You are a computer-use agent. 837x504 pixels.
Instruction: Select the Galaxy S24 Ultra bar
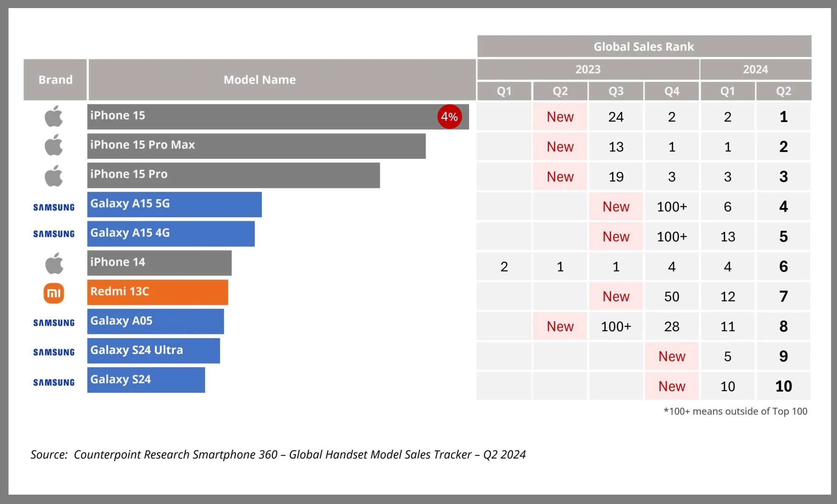[154, 351]
